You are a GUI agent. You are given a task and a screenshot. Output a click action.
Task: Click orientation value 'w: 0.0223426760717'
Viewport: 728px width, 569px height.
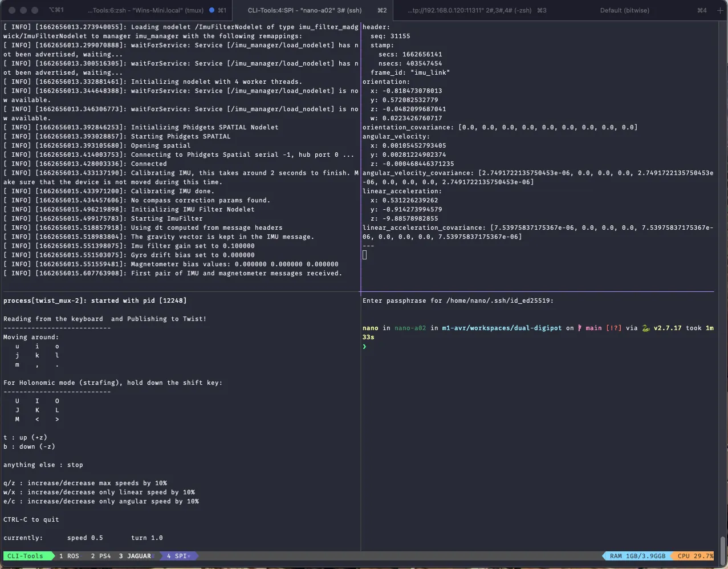[x=406, y=118]
